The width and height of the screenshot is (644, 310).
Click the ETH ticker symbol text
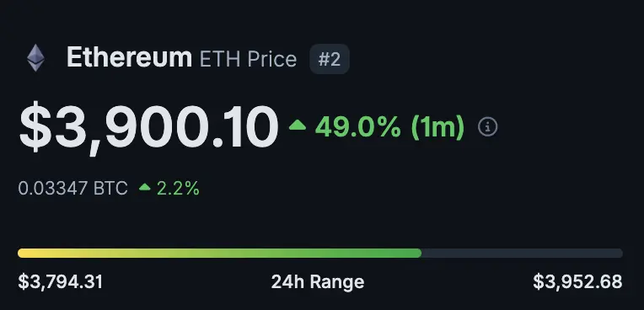(220, 59)
